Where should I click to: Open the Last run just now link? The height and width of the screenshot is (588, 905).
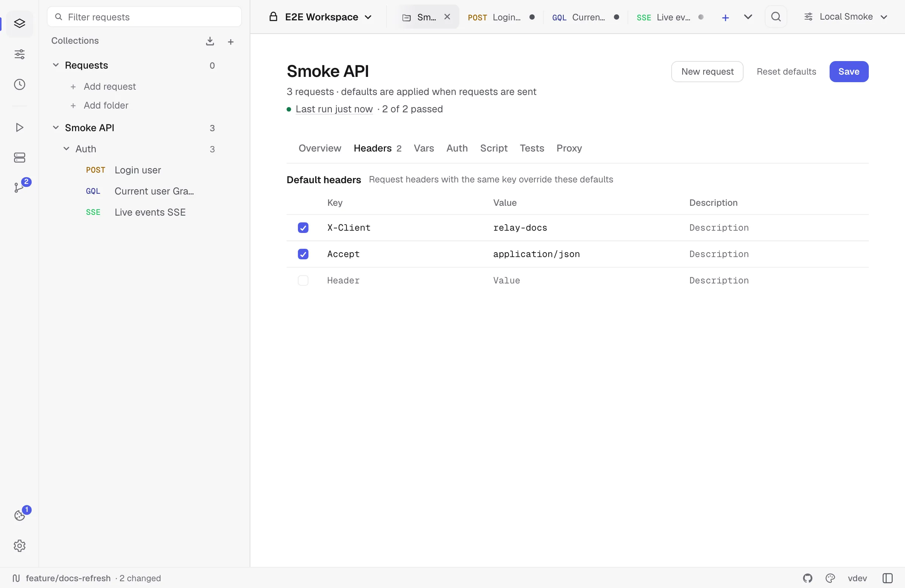(334, 109)
